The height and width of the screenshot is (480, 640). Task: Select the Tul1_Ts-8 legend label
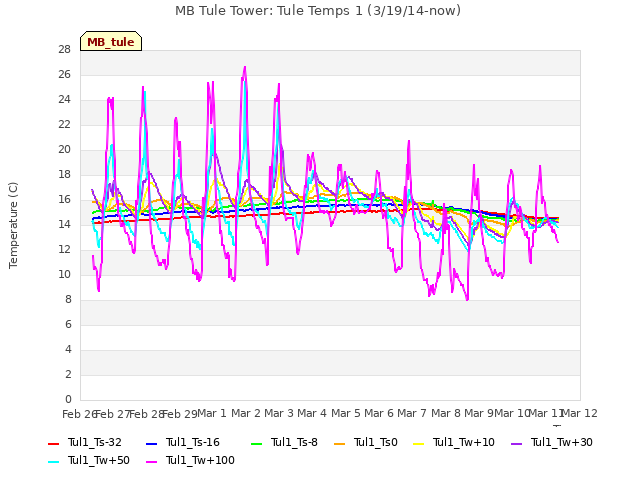[294, 442]
